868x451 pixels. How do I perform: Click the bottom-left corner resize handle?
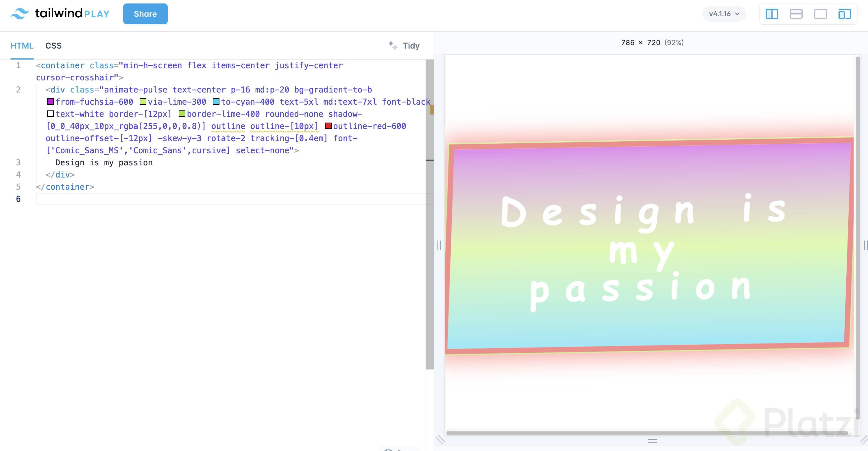(440, 439)
